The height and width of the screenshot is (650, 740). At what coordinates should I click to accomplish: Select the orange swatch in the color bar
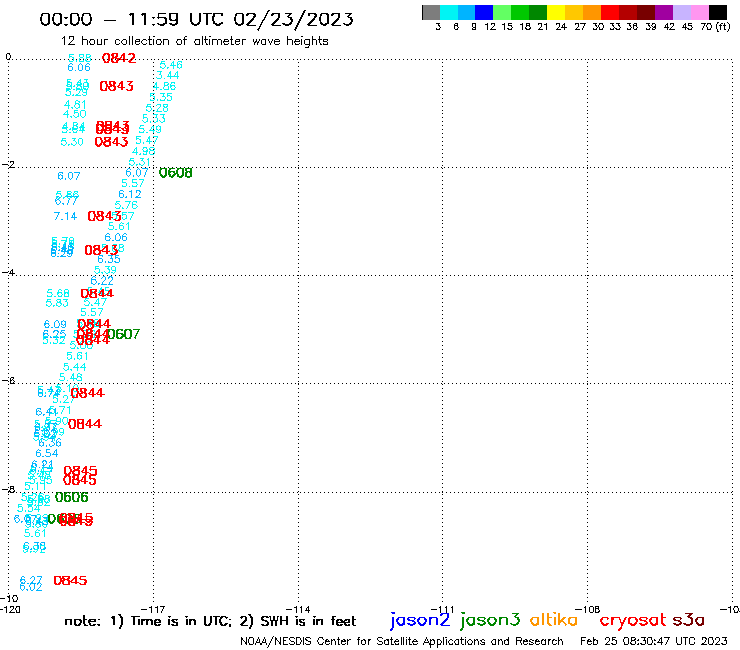[592, 12]
